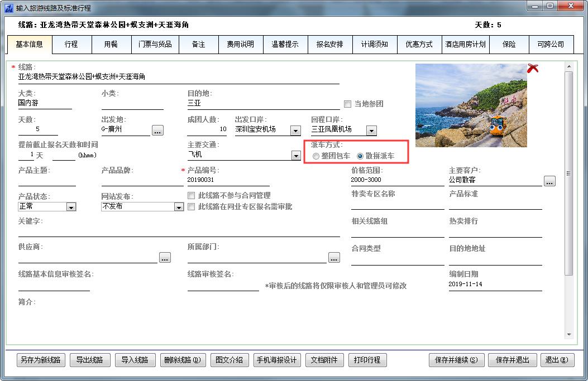The width and height of the screenshot is (588, 381).
Task: Check the 当地参团 checkbox
Action: (x=348, y=104)
